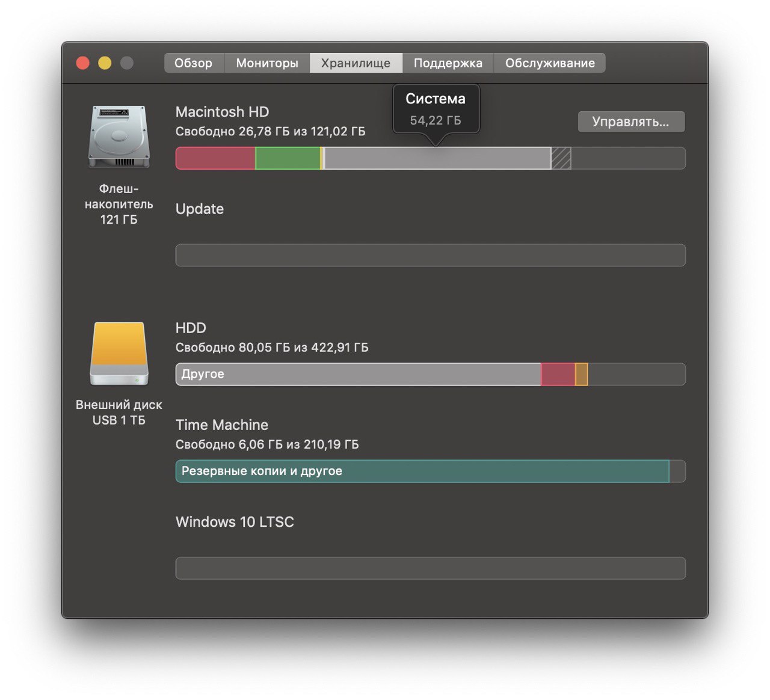Click the red segment of Macintosh HD bar
770x700 pixels.
pyautogui.click(x=215, y=158)
